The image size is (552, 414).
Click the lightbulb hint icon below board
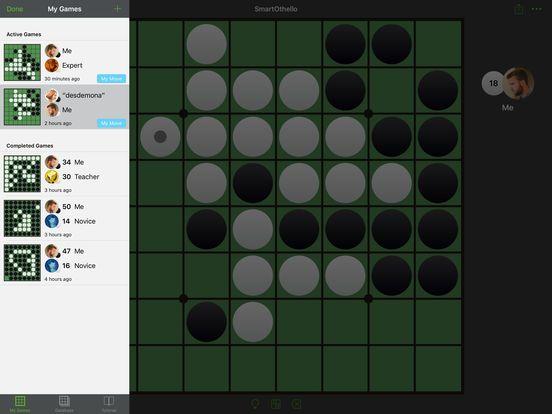click(x=255, y=404)
